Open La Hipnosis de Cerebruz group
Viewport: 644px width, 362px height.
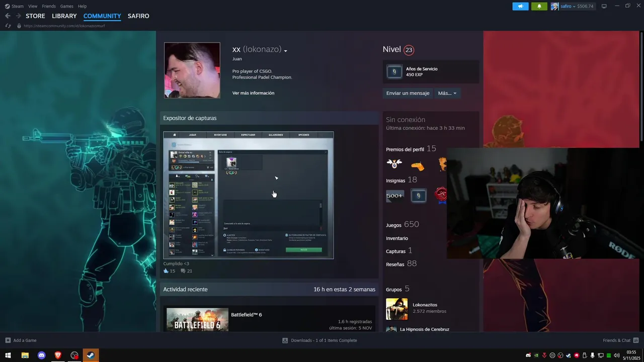click(x=424, y=329)
